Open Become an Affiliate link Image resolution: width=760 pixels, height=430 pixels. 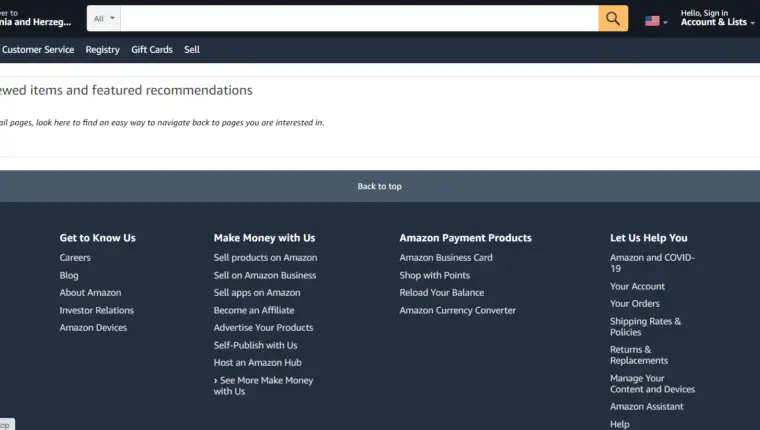[x=254, y=310]
